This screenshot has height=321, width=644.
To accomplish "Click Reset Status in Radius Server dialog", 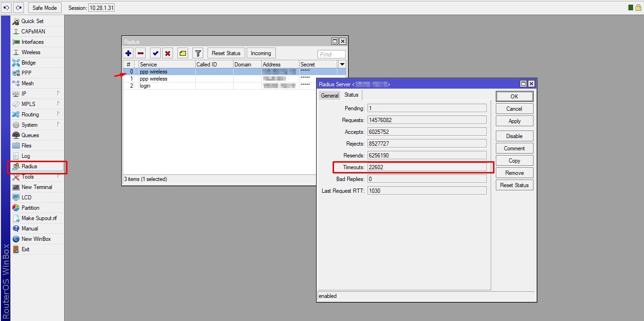I will (x=514, y=185).
